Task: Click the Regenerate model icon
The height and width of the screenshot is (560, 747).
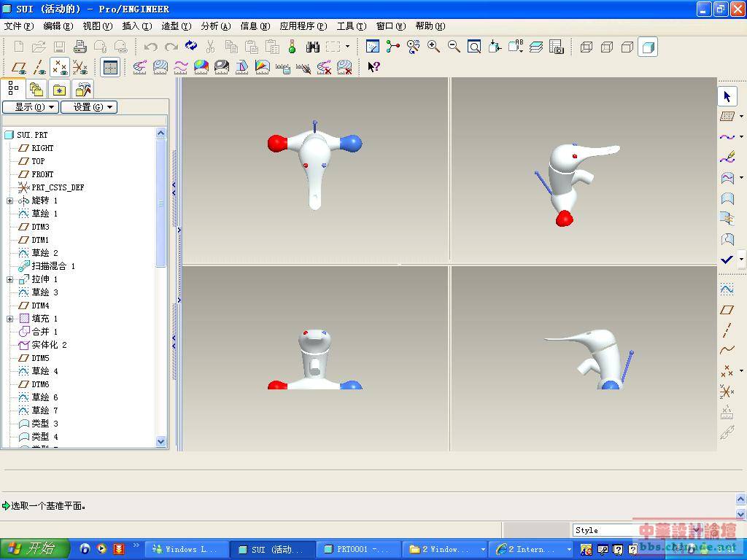Action: [191, 46]
